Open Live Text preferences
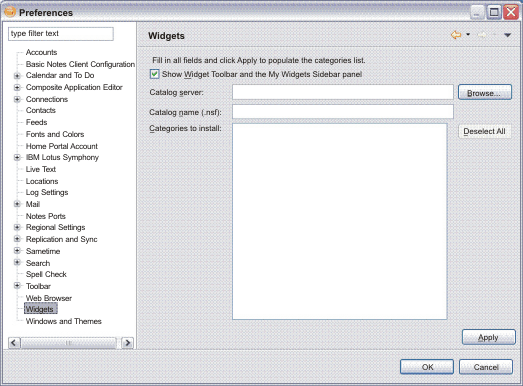The height and width of the screenshot is (386, 523). point(41,169)
